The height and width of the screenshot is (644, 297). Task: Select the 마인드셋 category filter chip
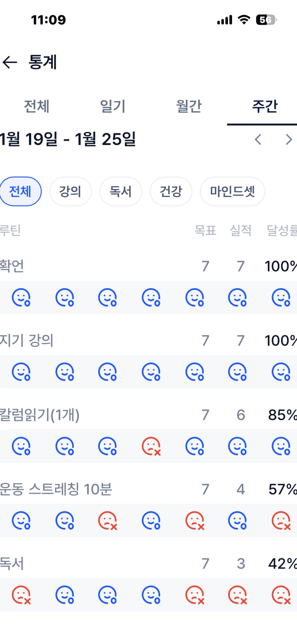[232, 191]
